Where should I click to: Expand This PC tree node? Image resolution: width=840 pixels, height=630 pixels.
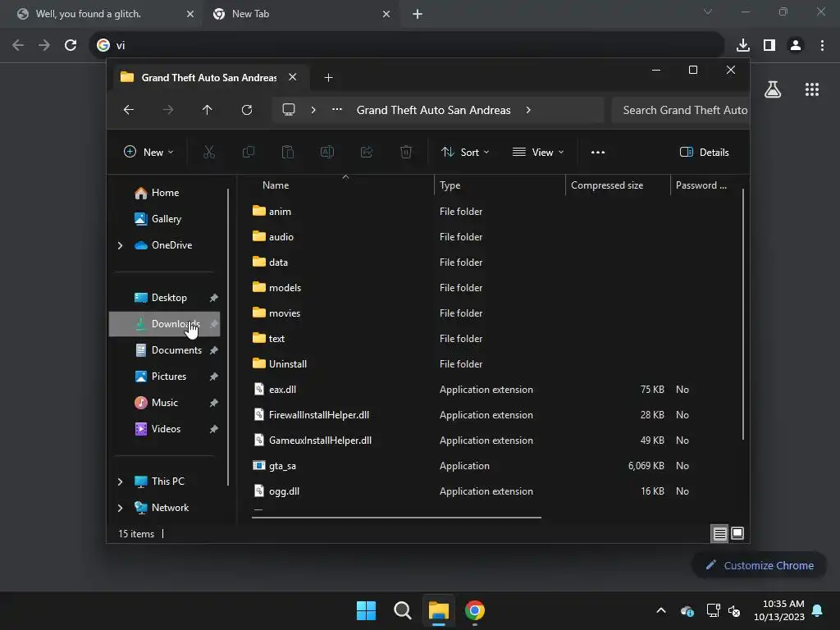click(x=120, y=482)
